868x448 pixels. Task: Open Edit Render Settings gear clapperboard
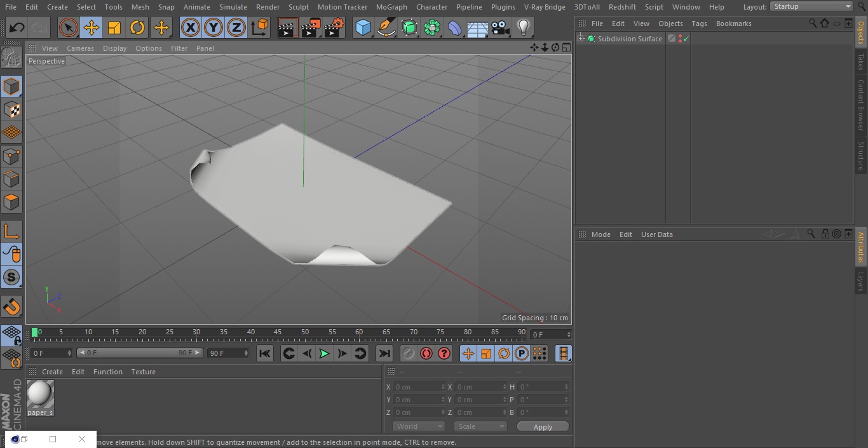(334, 27)
